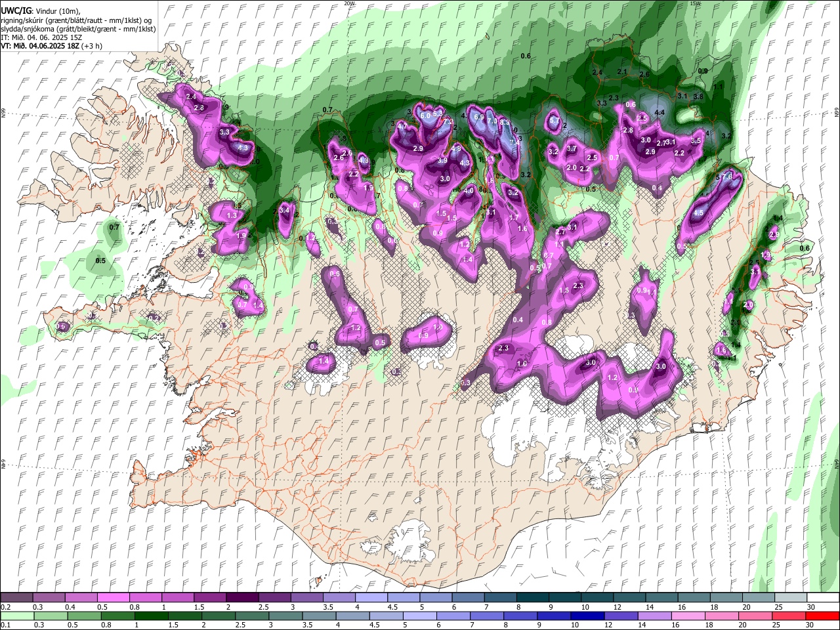Click the 'Vindur (10m)' label in header

tap(56, 11)
